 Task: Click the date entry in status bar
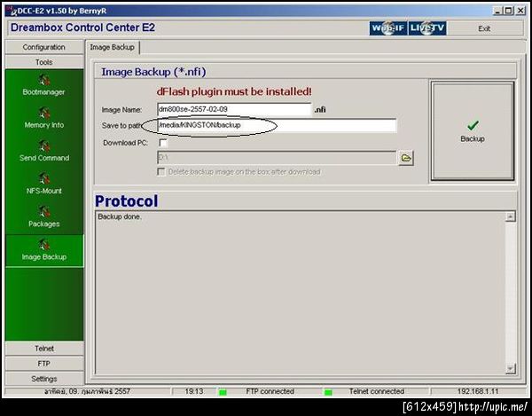(87, 391)
